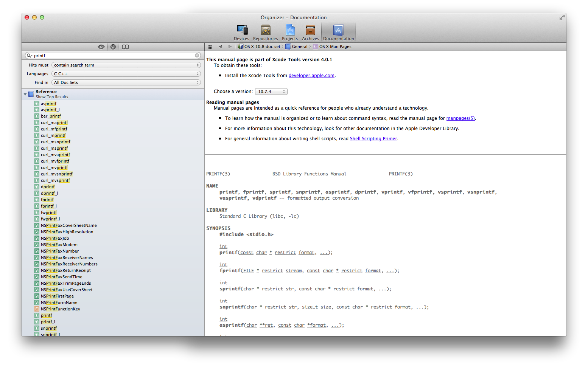
Task: Open the manpages(5) link
Action: pos(460,118)
